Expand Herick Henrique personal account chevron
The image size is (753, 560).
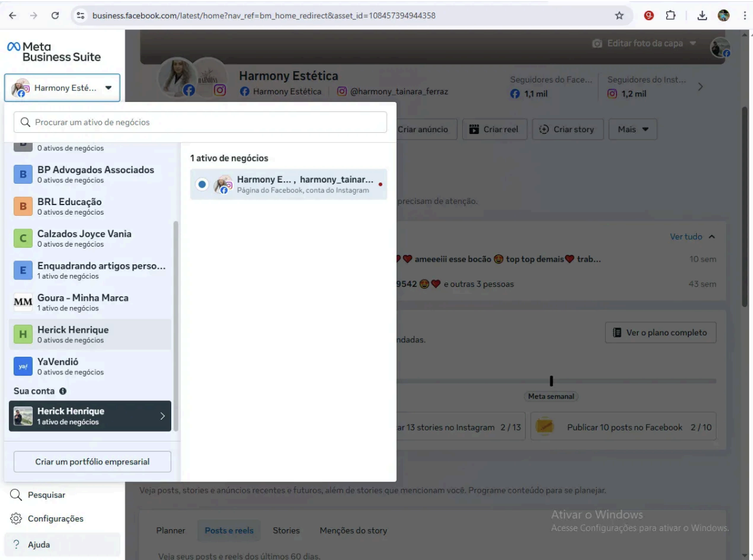[162, 416]
